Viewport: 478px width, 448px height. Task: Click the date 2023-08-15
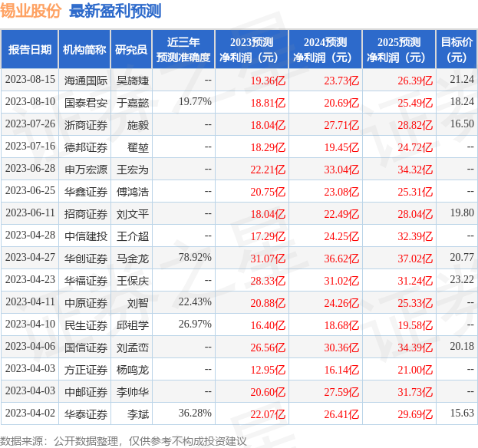pos(30,80)
